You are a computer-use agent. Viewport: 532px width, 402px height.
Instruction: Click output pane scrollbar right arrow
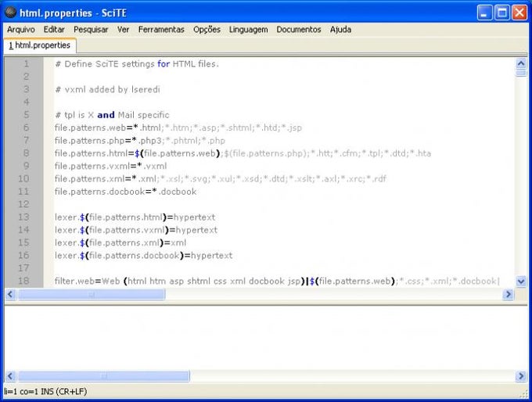click(x=521, y=376)
